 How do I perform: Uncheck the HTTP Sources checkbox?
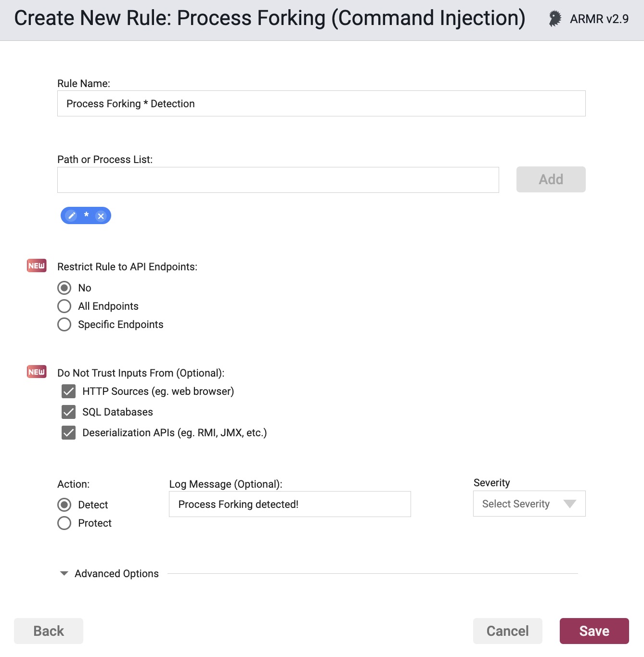click(x=69, y=392)
